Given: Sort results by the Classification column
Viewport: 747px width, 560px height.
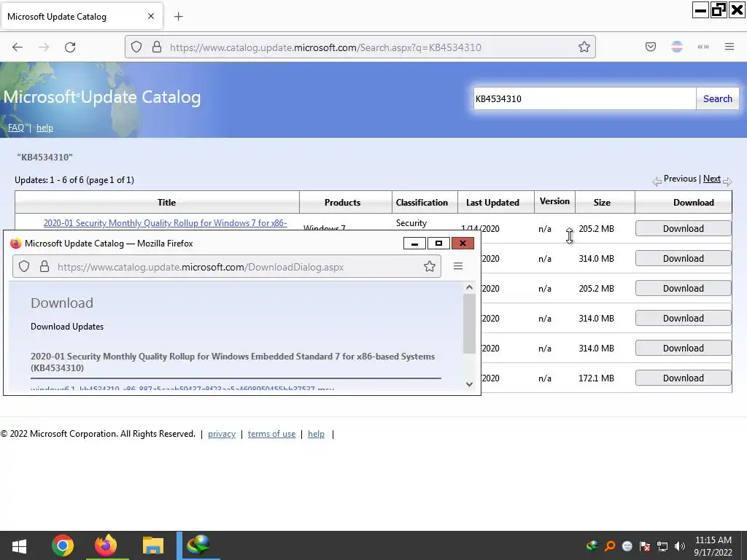Looking at the screenshot, I should pyautogui.click(x=422, y=203).
